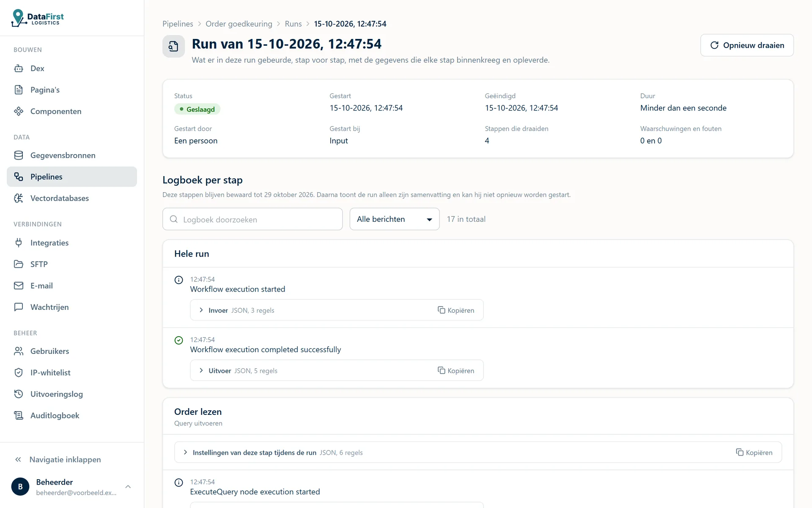Click the 17 in totaal count
The width and height of the screenshot is (812, 508).
click(x=466, y=219)
